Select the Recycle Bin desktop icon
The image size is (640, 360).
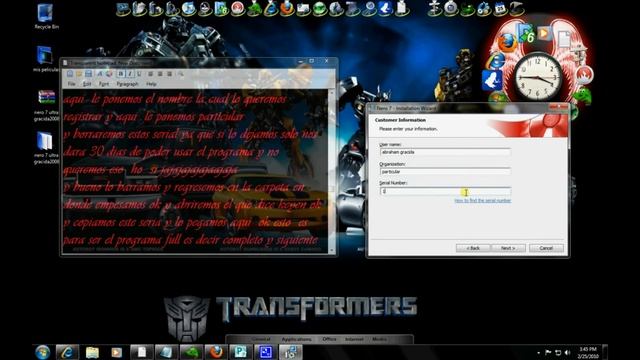(x=46, y=16)
